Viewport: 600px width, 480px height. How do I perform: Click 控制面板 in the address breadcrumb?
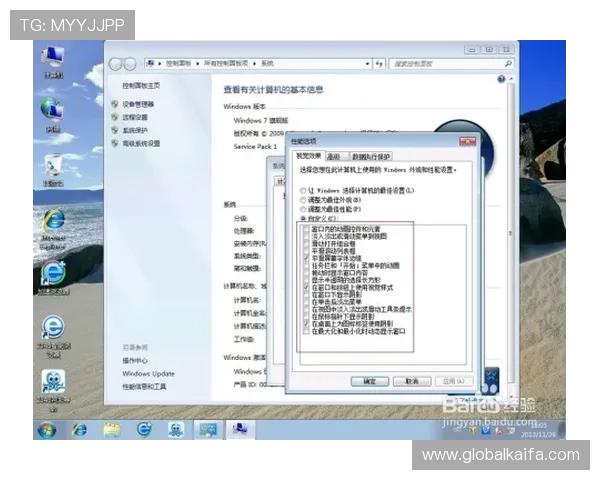(178, 64)
